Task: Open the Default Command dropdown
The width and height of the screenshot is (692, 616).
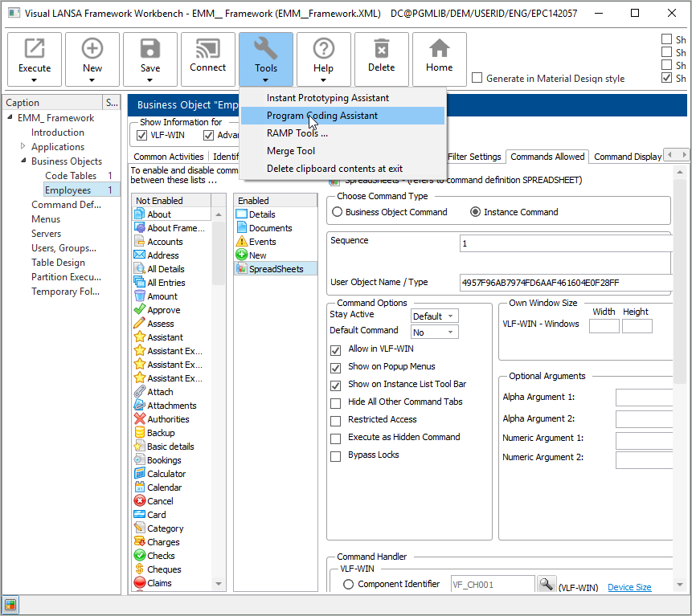Action: click(435, 332)
